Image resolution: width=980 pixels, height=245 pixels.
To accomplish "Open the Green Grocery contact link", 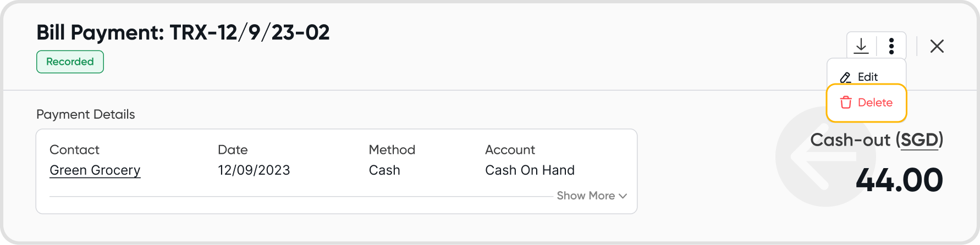I will (x=95, y=170).
